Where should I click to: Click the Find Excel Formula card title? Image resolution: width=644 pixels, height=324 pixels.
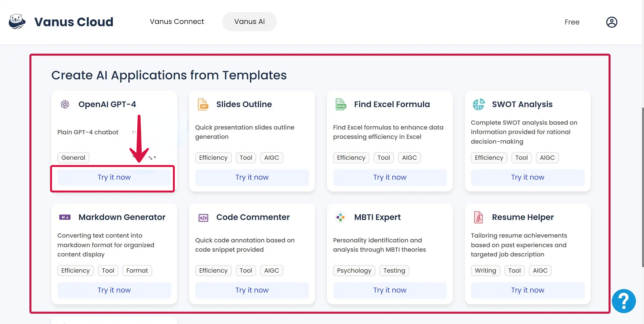(392, 104)
